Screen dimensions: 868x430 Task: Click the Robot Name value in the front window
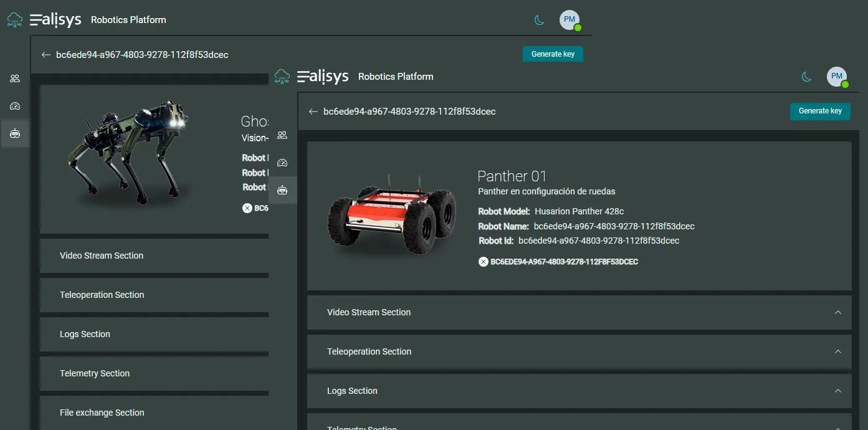coord(614,226)
